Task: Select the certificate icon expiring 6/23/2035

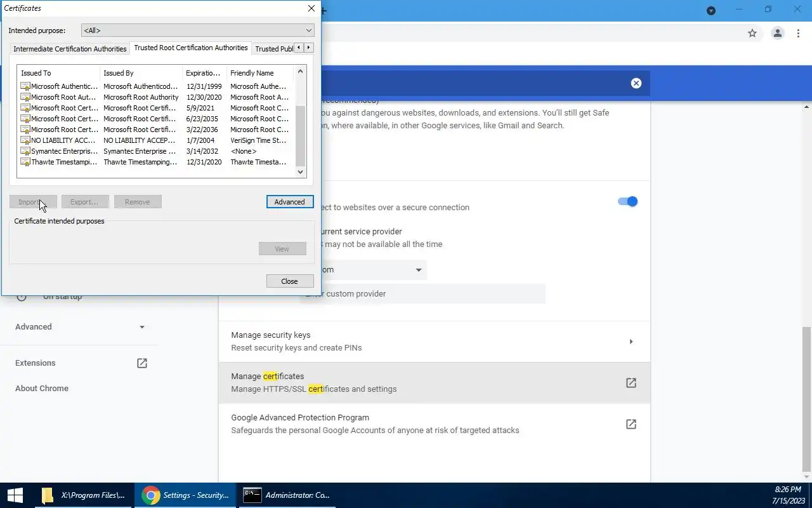Action: click(x=25, y=119)
